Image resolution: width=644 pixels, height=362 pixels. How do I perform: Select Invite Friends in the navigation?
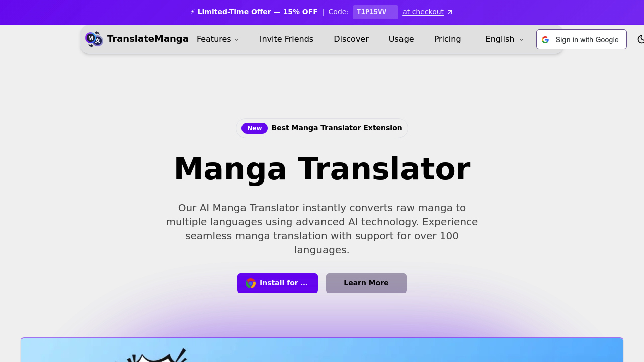tap(286, 39)
